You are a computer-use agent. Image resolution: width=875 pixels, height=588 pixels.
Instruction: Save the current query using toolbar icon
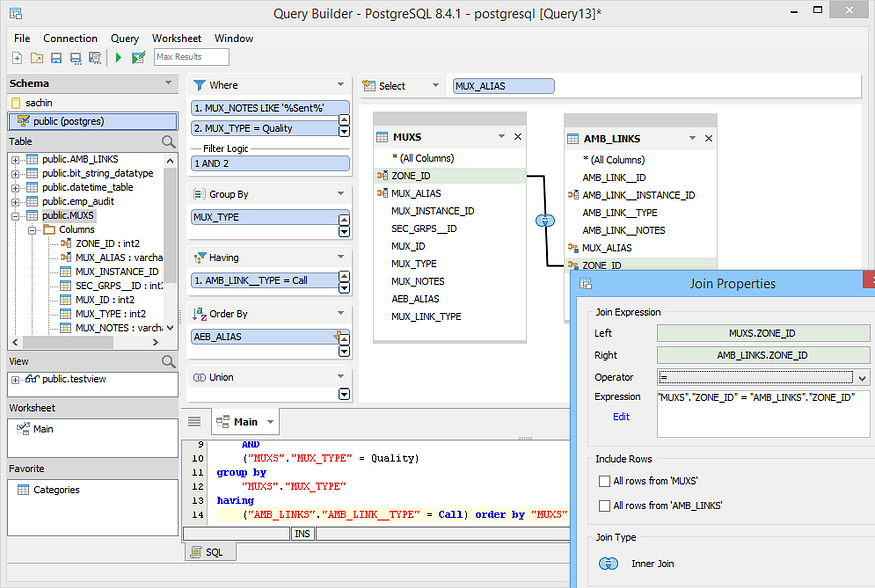(x=56, y=57)
